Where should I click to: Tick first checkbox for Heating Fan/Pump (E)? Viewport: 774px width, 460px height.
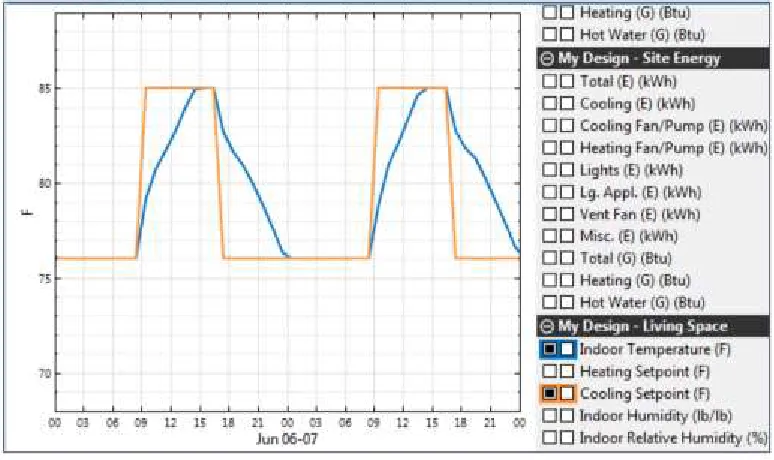[x=549, y=148]
